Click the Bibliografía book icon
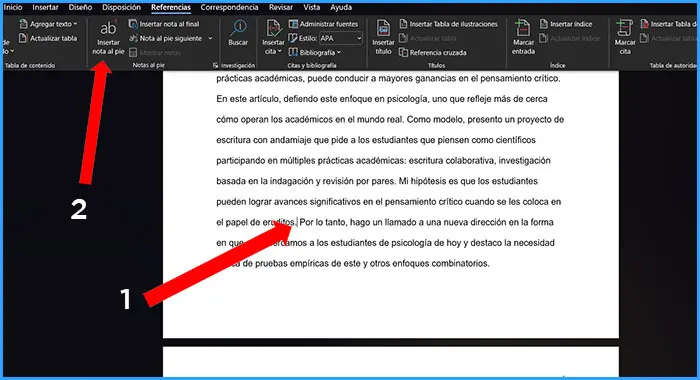 tap(293, 53)
